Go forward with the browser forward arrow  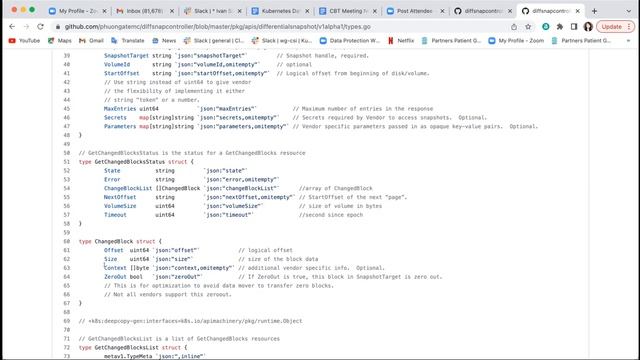coord(26,27)
